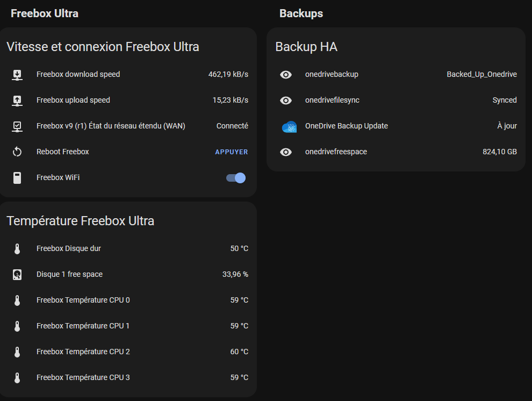
Task: Click the onedrivefreespace eye icon
Action: point(286,152)
